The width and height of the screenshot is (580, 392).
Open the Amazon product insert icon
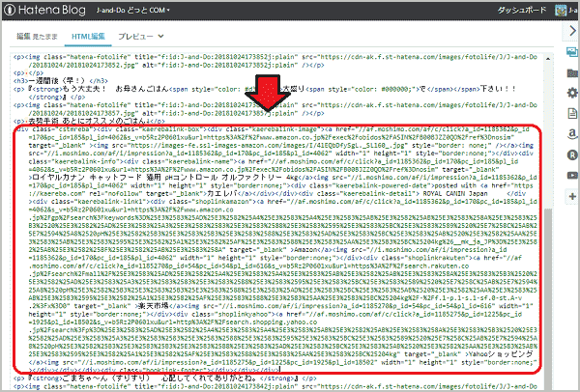(x=572, y=134)
